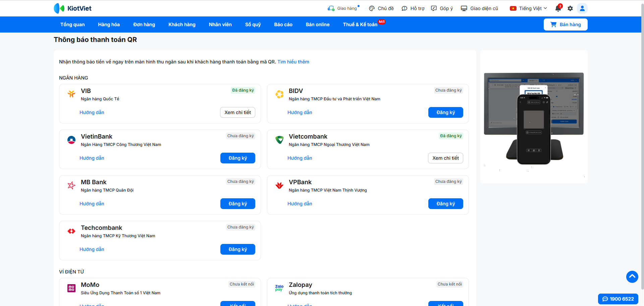Click the BIDV bank logo
This screenshot has width=644, height=306.
tap(279, 94)
